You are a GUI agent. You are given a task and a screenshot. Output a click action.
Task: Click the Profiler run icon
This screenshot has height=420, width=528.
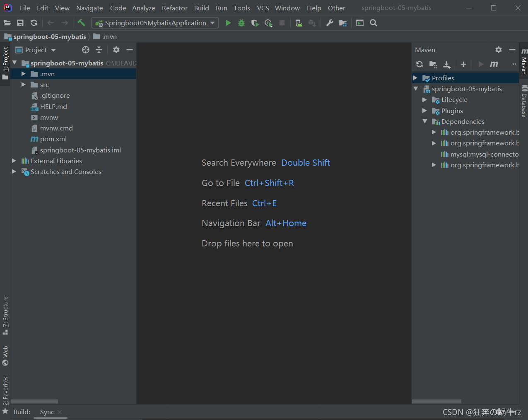(x=268, y=23)
